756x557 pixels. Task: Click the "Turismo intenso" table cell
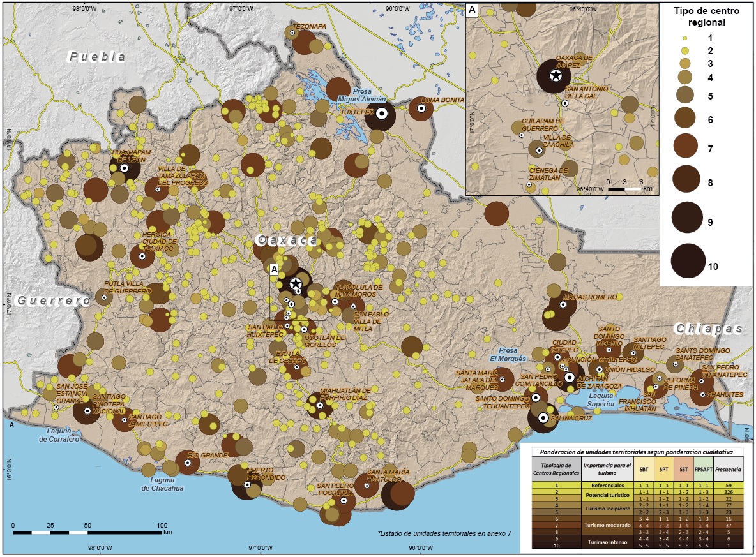click(607, 541)
